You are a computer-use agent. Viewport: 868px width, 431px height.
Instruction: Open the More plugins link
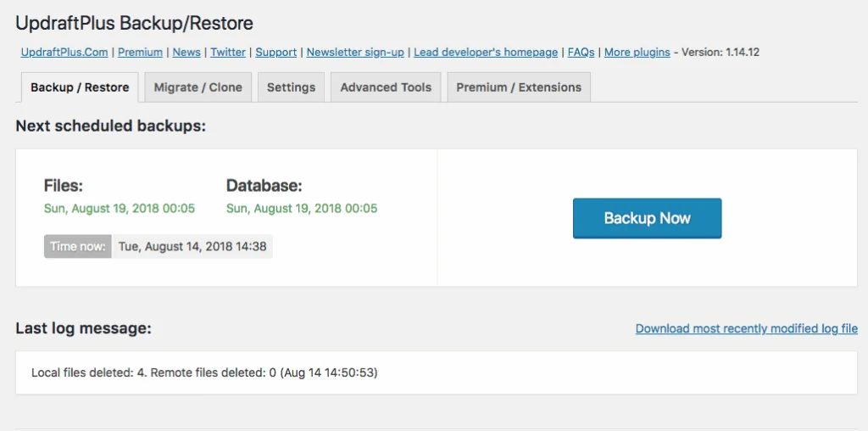637,52
